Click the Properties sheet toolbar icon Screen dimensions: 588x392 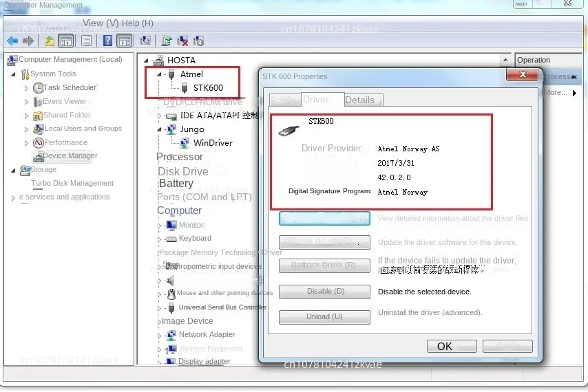tap(86, 41)
